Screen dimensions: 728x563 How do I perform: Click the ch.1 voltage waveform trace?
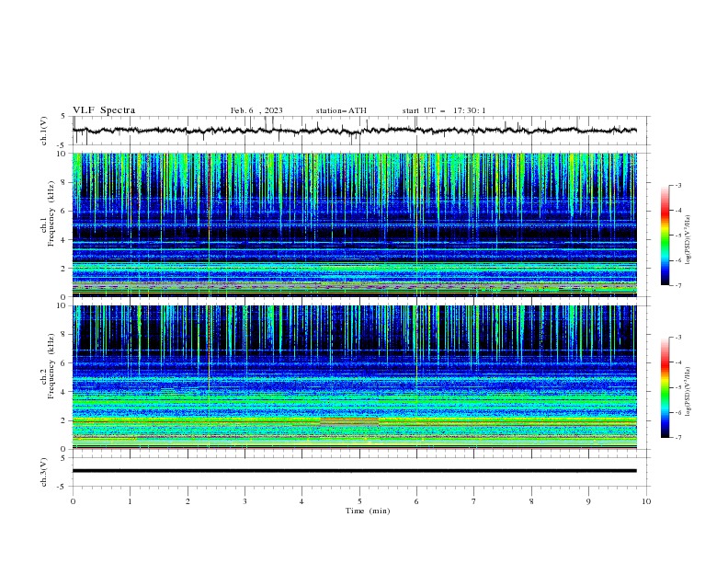point(355,131)
